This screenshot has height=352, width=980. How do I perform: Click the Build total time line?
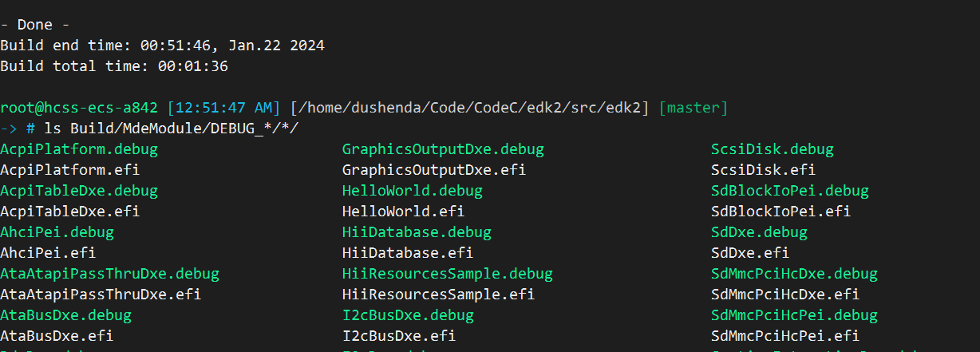(114, 66)
